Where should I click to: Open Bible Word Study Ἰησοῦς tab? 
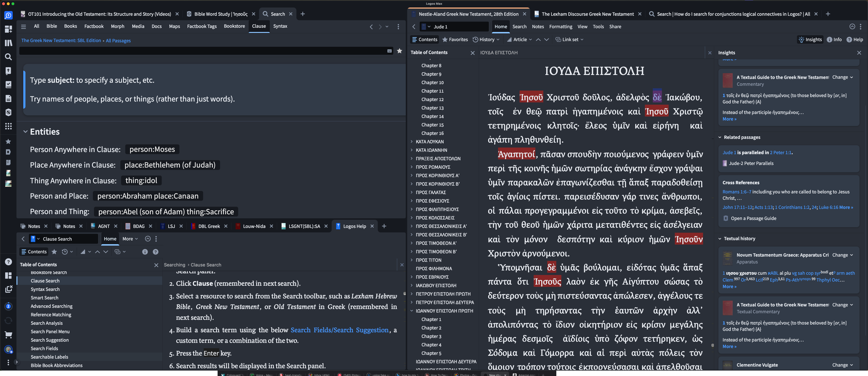click(x=221, y=14)
